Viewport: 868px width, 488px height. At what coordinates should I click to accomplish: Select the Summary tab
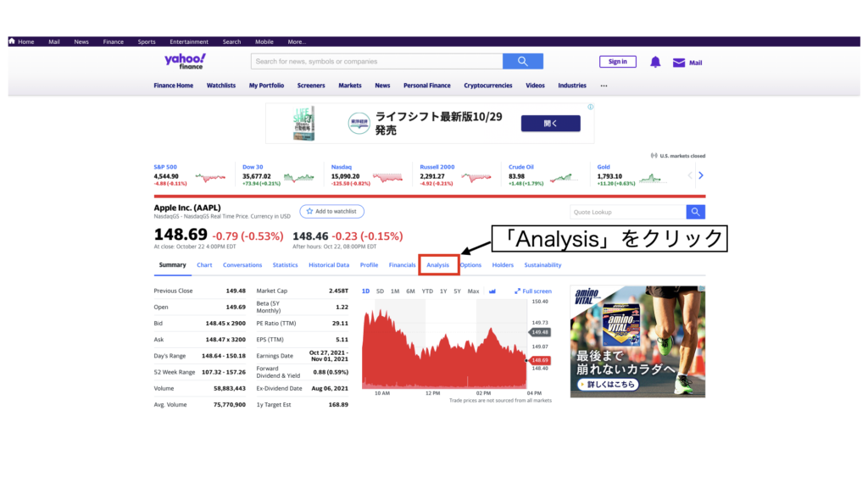(x=172, y=265)
